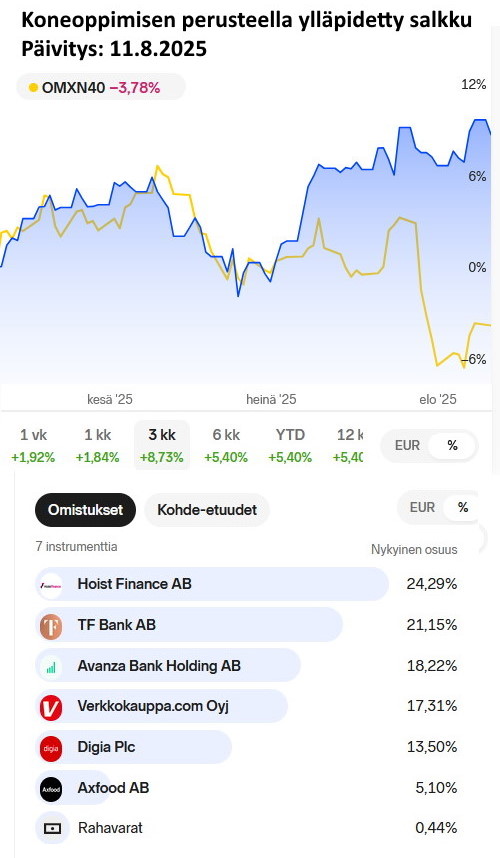
Task: Click the Axfood AB black logo icon
Action: (51, 789)
